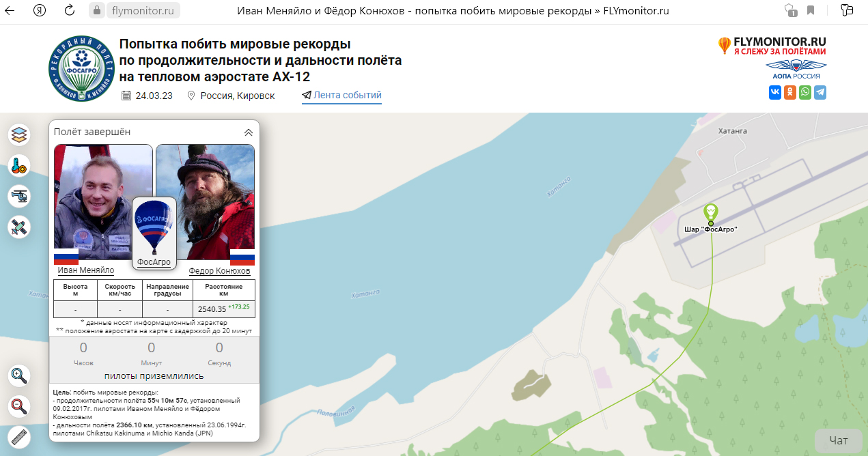
Task: Click the padlock site security icon
Action: click(x=96, y=10)
